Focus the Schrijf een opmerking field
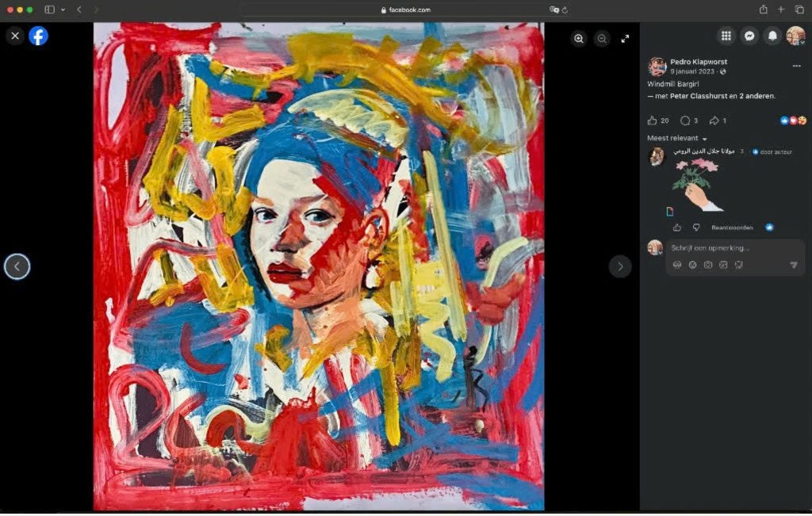 [x=735, y=248]
